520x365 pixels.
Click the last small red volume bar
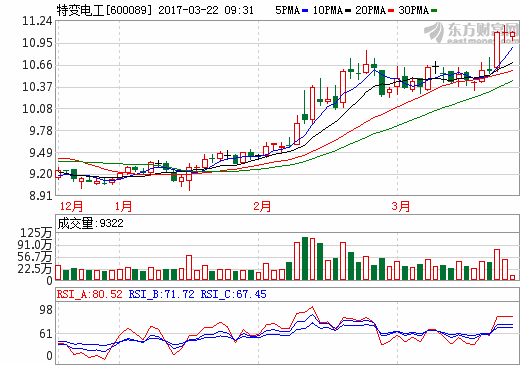pyautogui.click(x=512, y=277)
